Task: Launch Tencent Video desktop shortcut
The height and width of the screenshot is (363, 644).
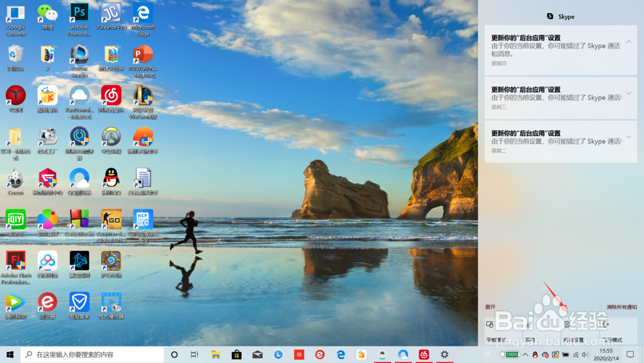Action: coord(15,306)
